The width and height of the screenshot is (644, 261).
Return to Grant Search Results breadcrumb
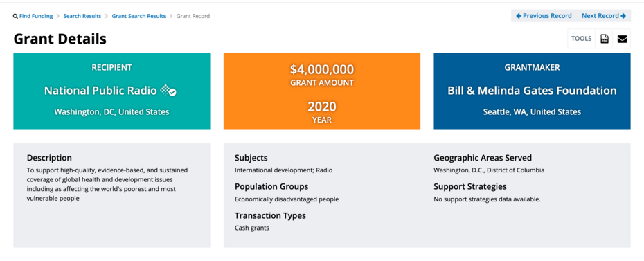[x=138, y=16]
